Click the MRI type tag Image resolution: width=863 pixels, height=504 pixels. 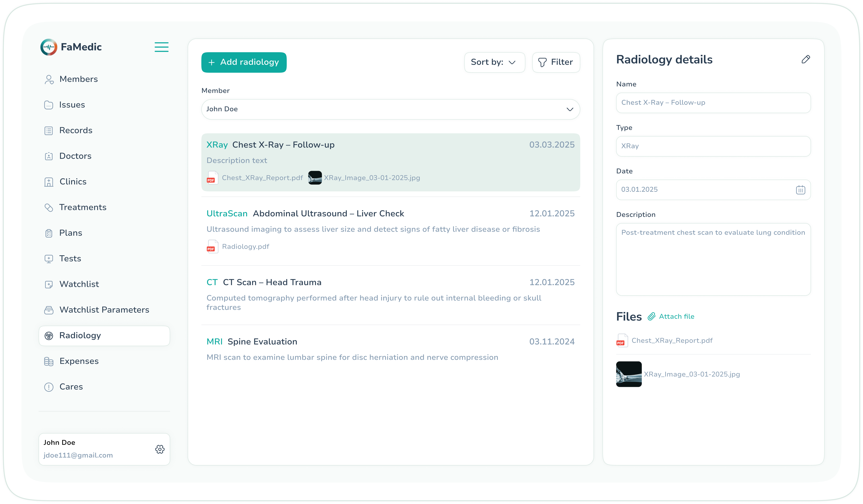[214, 341]
